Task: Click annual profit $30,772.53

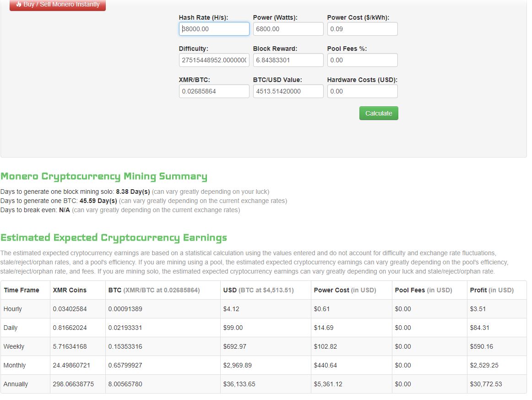Action: pyautogui.click(x=486, y=384)
